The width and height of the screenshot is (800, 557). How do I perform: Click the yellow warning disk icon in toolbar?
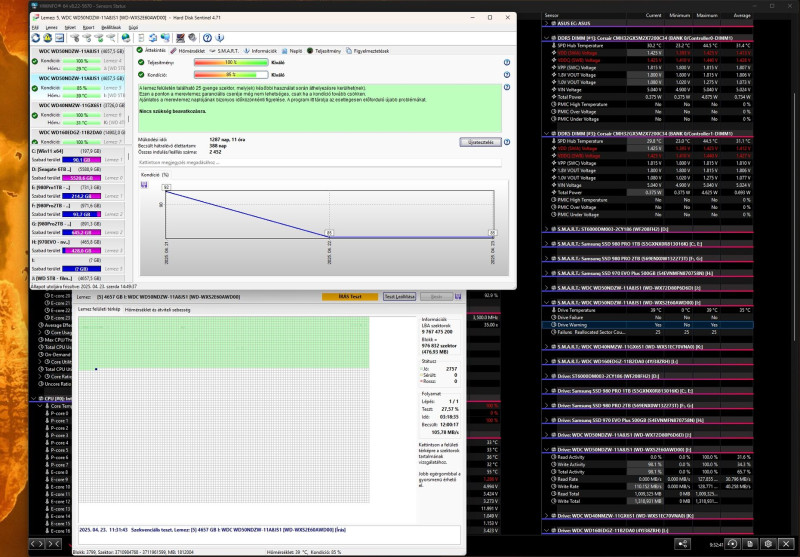47,38
